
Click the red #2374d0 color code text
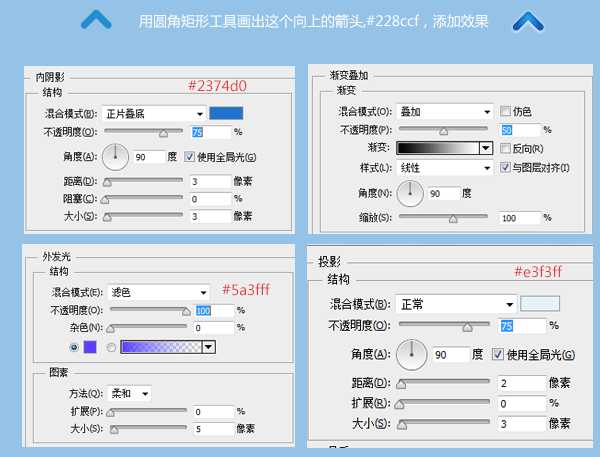217,86
